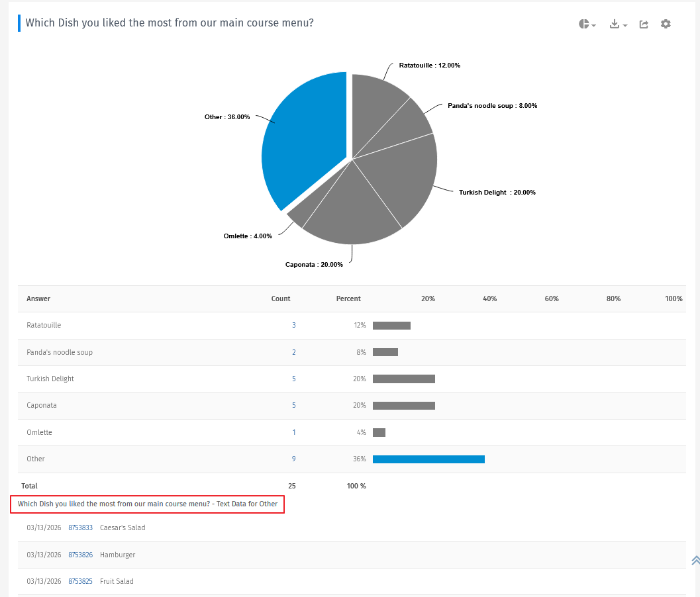Expand the Text Data for Other section
Image resolution: width=700 pixels, height=597 pixels.
click(147, 504)
